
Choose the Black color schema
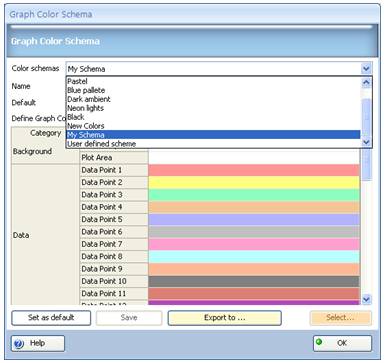[213, 117]
